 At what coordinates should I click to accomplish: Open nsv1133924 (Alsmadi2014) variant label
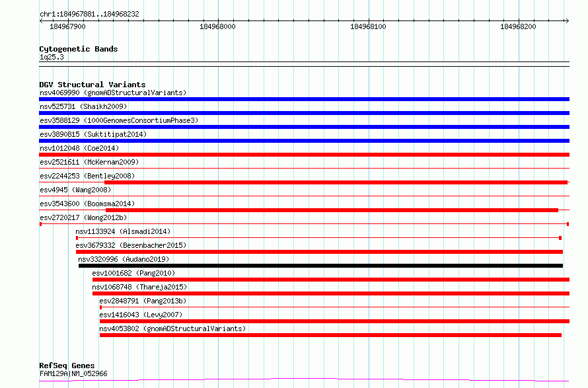coord(123,231)
